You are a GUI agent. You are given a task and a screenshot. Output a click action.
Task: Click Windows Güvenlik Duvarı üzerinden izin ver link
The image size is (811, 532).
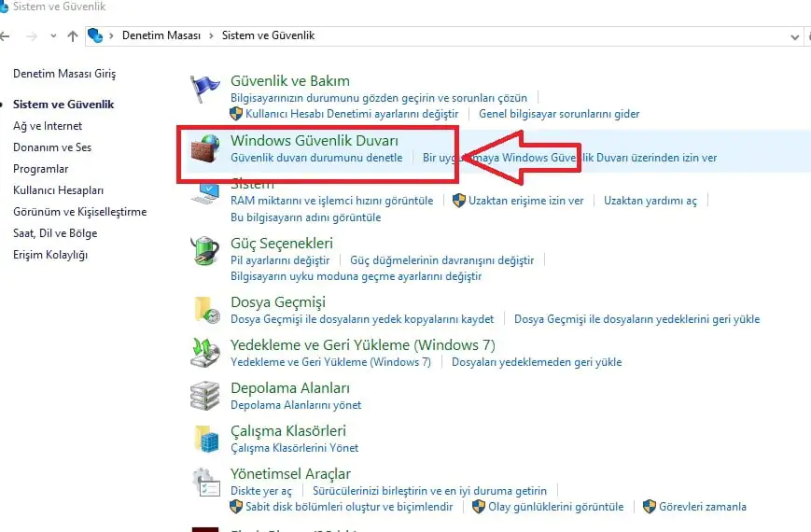coord(570,158)
